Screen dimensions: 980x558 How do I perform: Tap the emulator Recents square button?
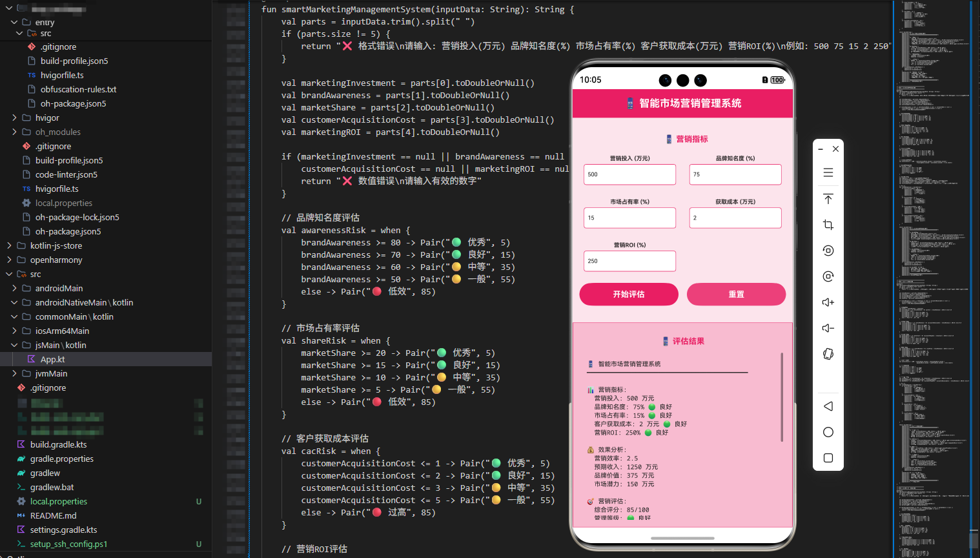click(x=828, y=458)
